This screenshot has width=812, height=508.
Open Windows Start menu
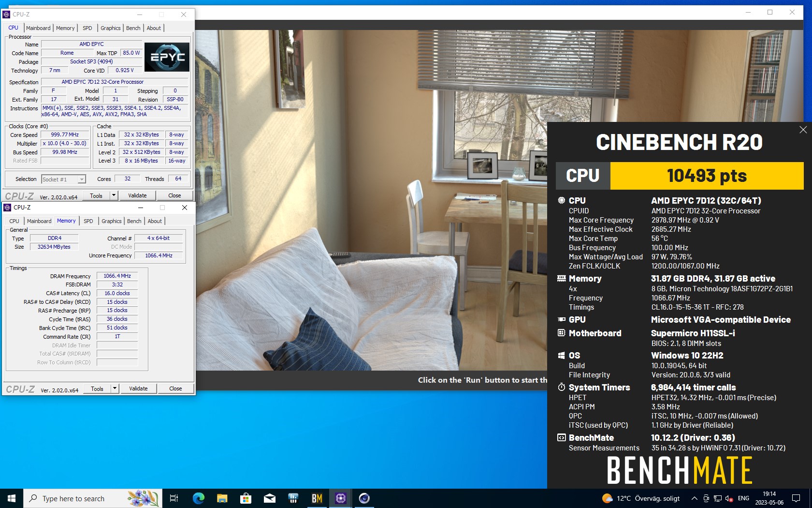(x=12, y=498)
